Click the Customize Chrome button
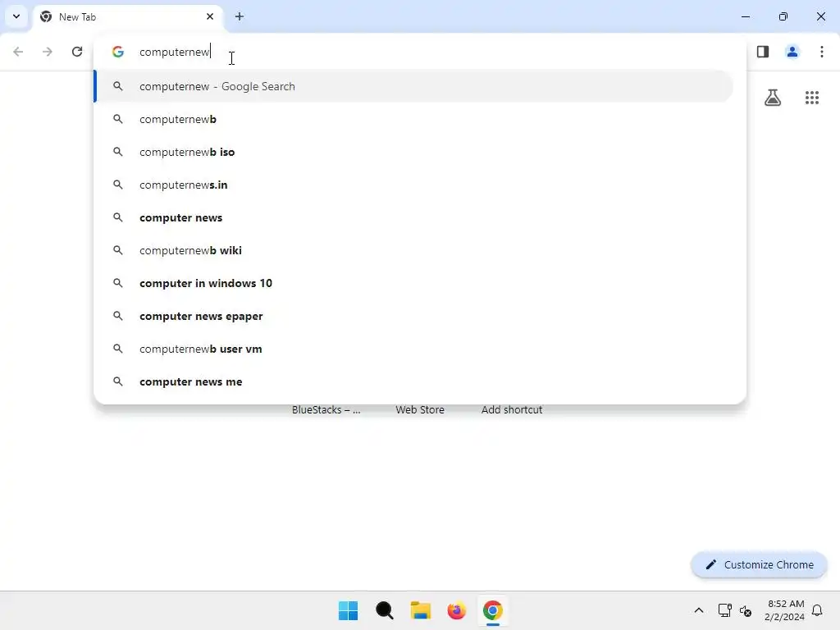Viewport: 840px width, 630px height. 759,564
